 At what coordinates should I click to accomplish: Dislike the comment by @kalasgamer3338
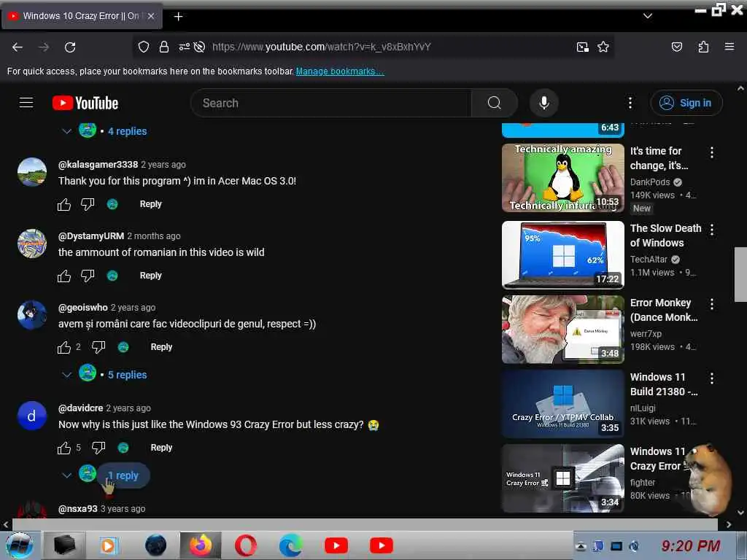click(88, 204)
